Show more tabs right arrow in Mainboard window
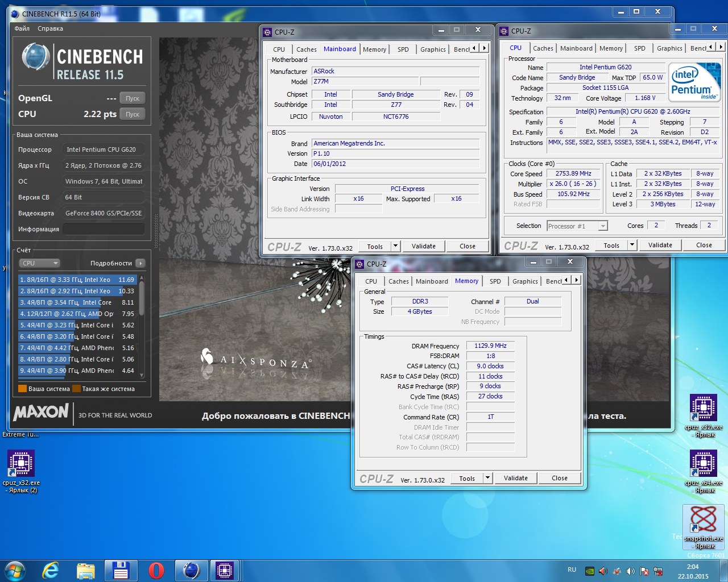This screenshot has width=728, height=582. tap(485, 48)
